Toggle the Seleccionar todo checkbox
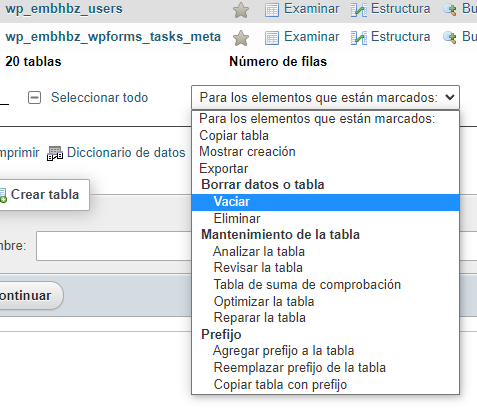This screenshot has height=409, width=477. (x=34, y=98)
